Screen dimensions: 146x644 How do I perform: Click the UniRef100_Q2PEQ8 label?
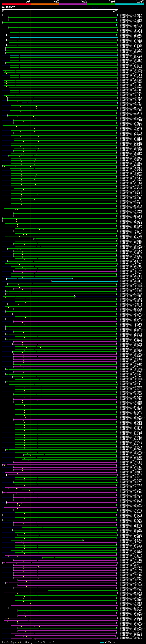coord(131,371)
